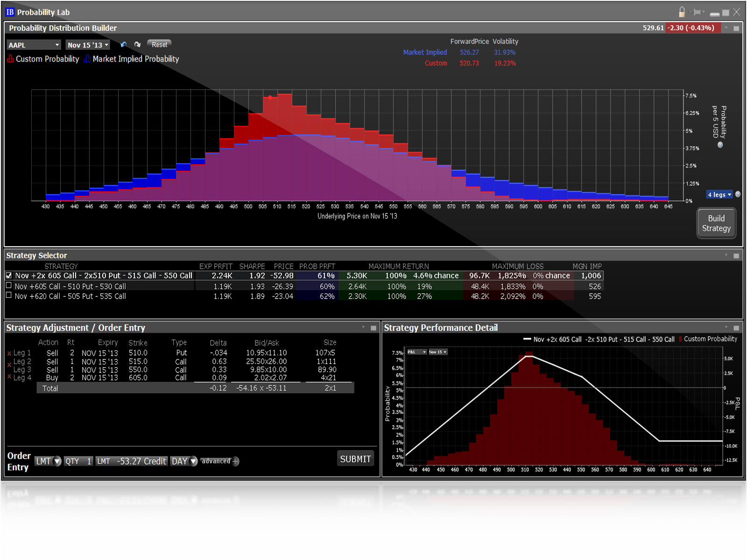Screen dimensions: 747x560
Task: Click Leg 2 ratio value 1
Action: tap(72, 362)
